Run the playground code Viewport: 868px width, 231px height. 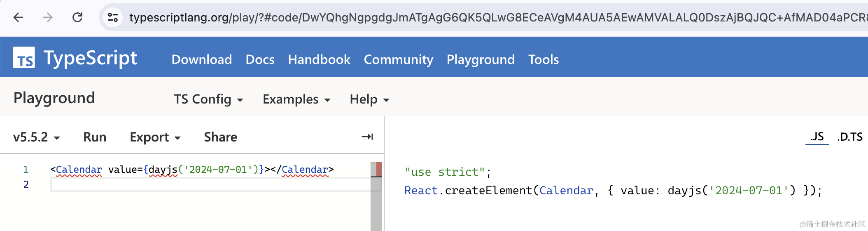tap(95, 137)
